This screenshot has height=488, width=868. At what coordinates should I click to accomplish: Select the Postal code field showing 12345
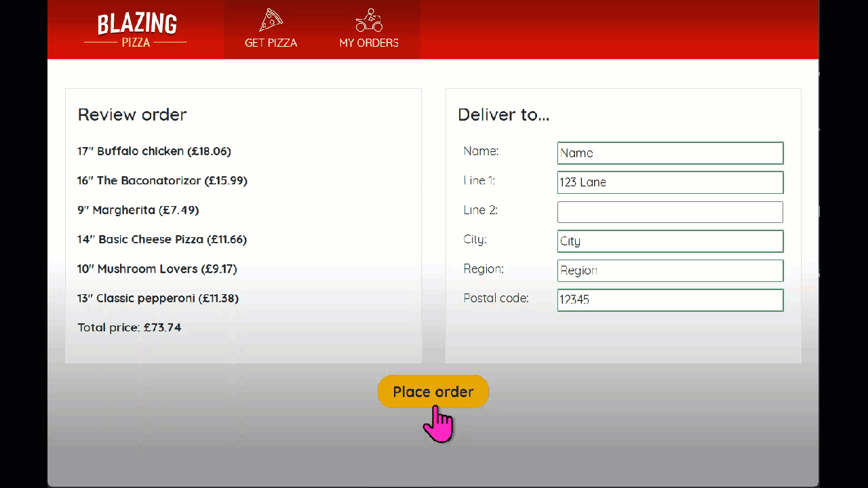click(x=670, y=300)
